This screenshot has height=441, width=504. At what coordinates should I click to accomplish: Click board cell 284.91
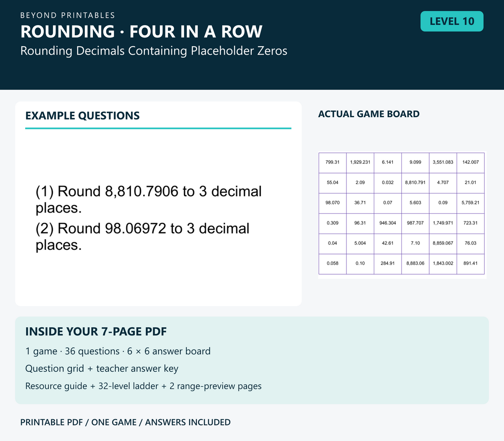click(x=388, y=264)
